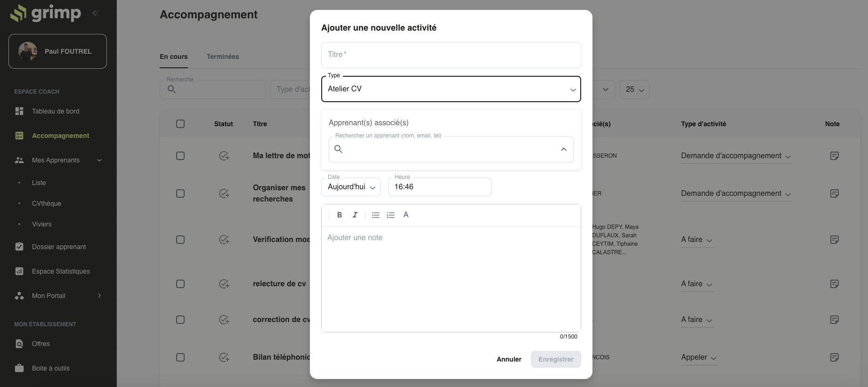Open note icon for Verification row
868x387 pixels.
[x=834, y=240]
